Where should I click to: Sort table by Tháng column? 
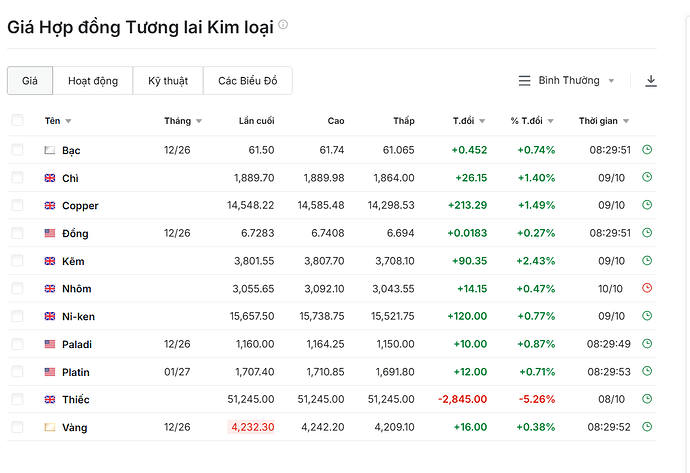(183, 121)
